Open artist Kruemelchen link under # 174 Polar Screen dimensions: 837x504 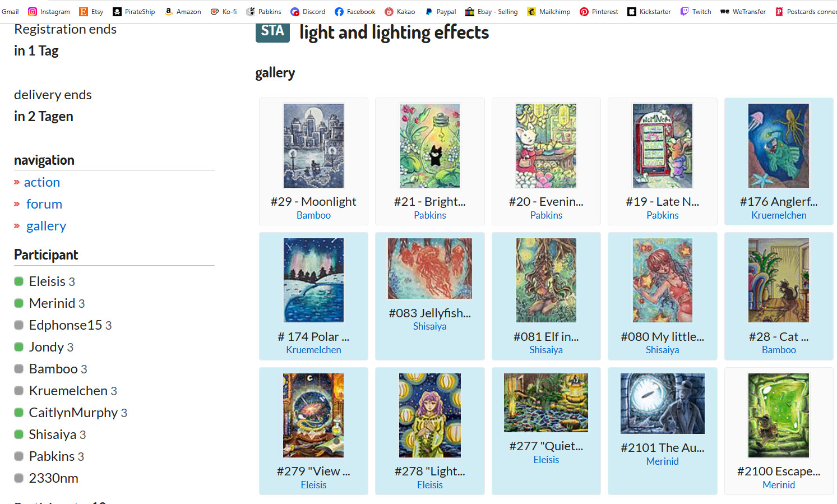[313, 350]
